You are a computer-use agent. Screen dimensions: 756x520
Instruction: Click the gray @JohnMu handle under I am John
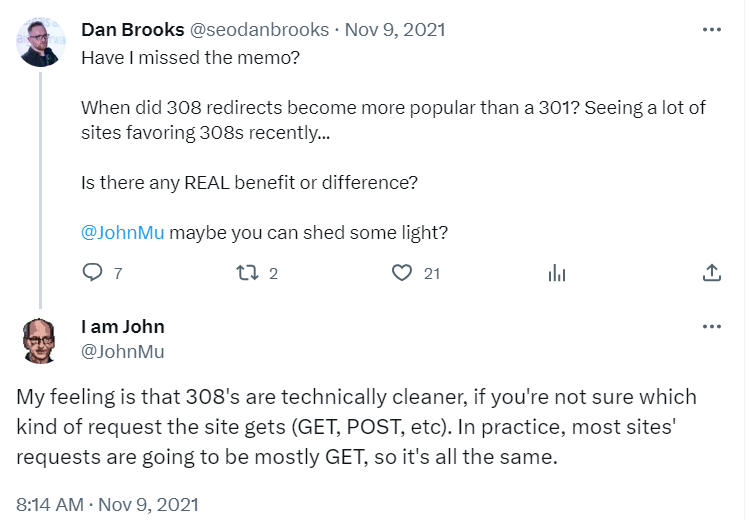tap(122, 351)
